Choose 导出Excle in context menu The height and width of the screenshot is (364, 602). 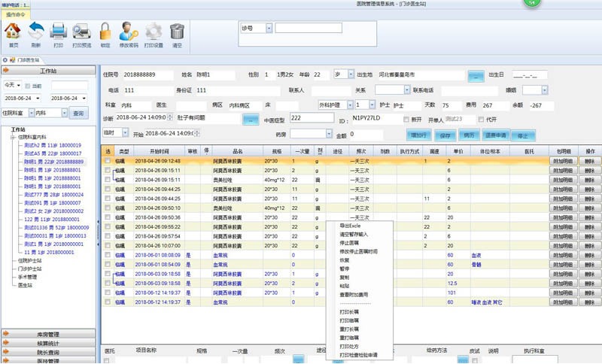point(350,226)
